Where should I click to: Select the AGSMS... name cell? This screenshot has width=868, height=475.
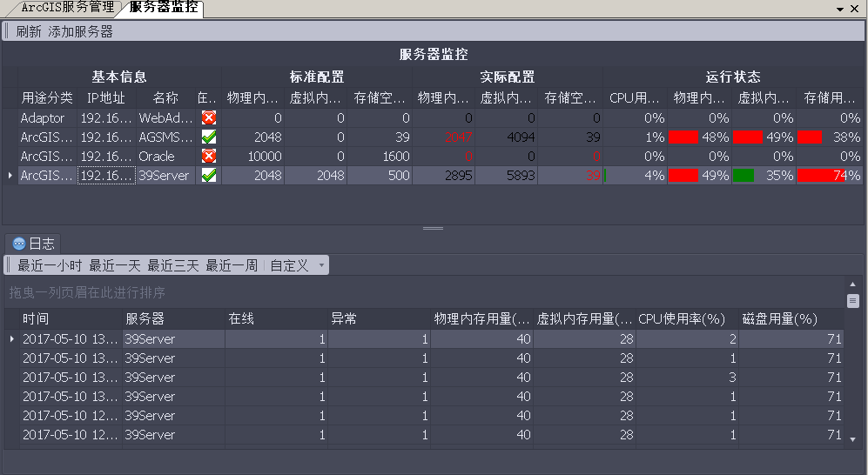(x=165, y=137)
